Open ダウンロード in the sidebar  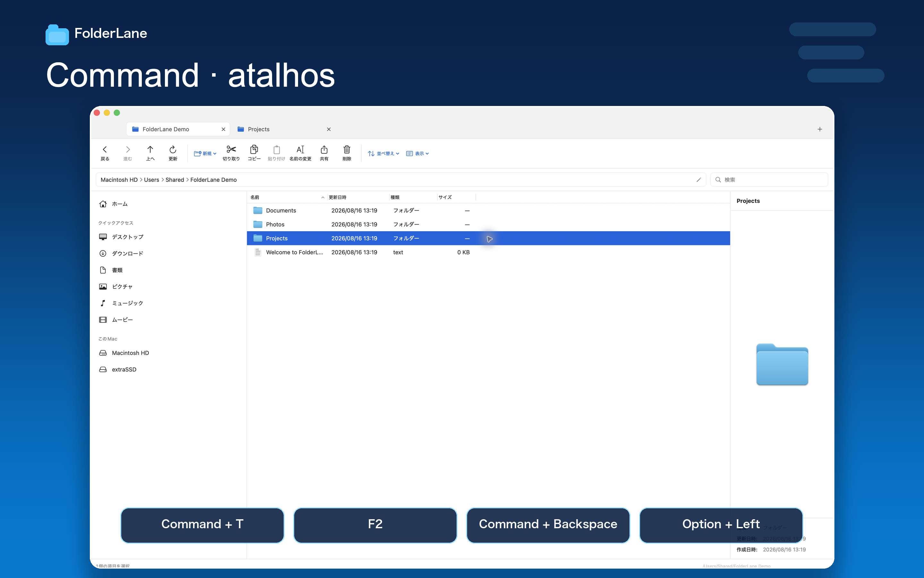[x=168, y=253]
